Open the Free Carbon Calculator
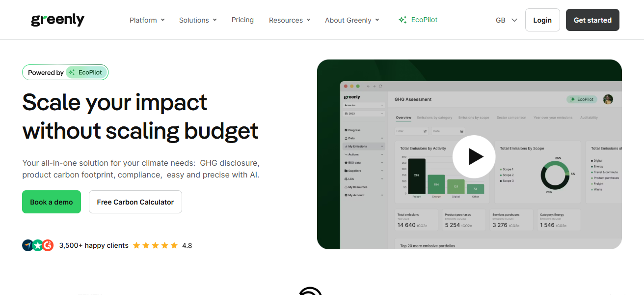Image resolution: width=644 pixels, height=295 pixels. pyautogui.click(x=135, y=202)
